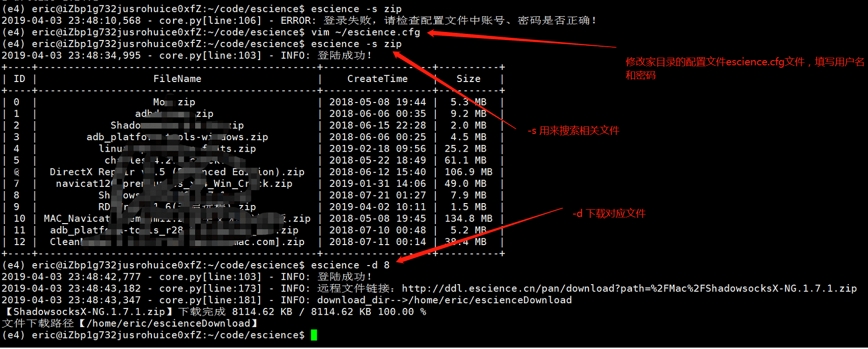
Task: Click the DirectX Repair (Enhanced Edition).zip filename
Action: (x=177, y=172)
